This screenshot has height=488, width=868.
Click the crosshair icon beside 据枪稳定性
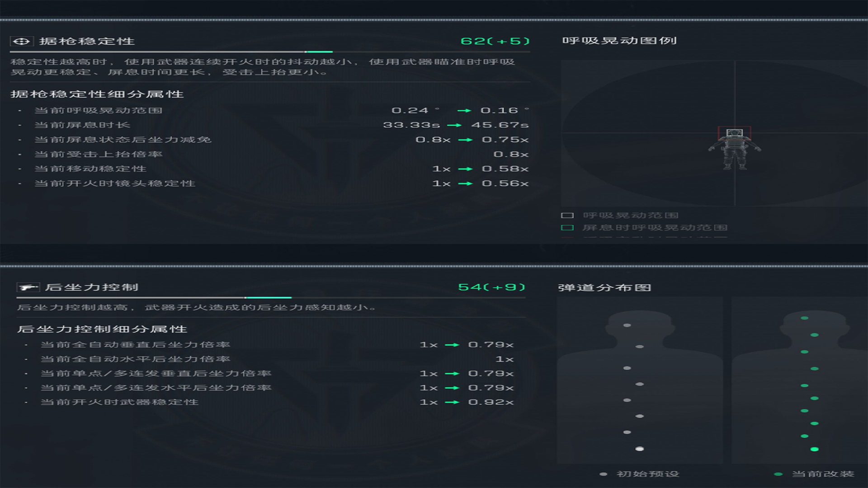click(21, 42)
